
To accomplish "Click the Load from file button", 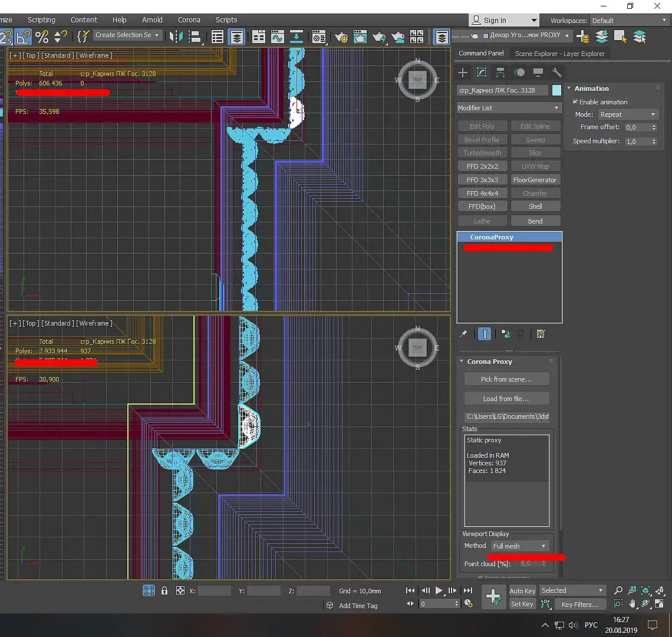I will 506,399.
